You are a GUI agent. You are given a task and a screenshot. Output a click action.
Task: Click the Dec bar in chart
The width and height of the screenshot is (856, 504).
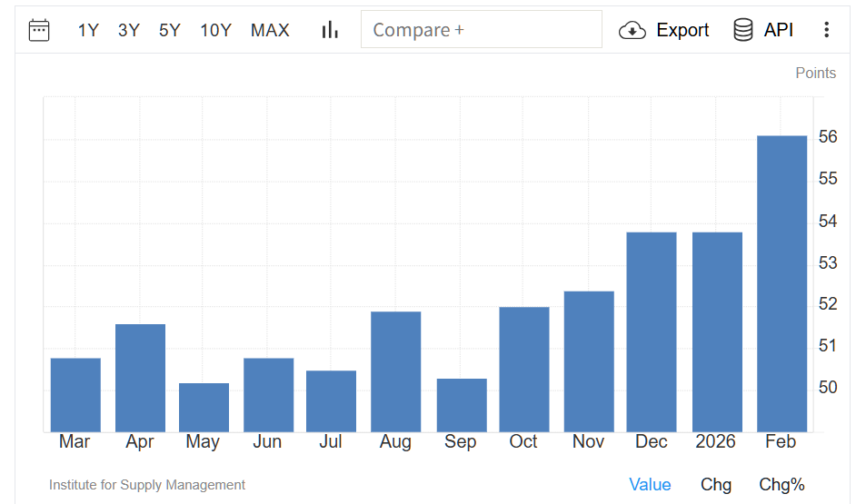(x=652, y=331)
